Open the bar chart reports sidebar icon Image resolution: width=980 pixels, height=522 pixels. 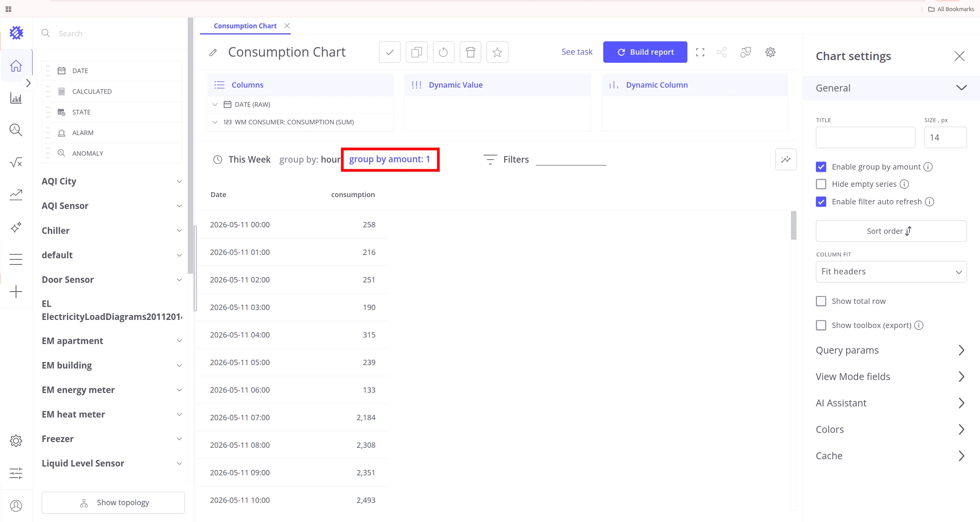pyautogui.click(x=16, y=98)
